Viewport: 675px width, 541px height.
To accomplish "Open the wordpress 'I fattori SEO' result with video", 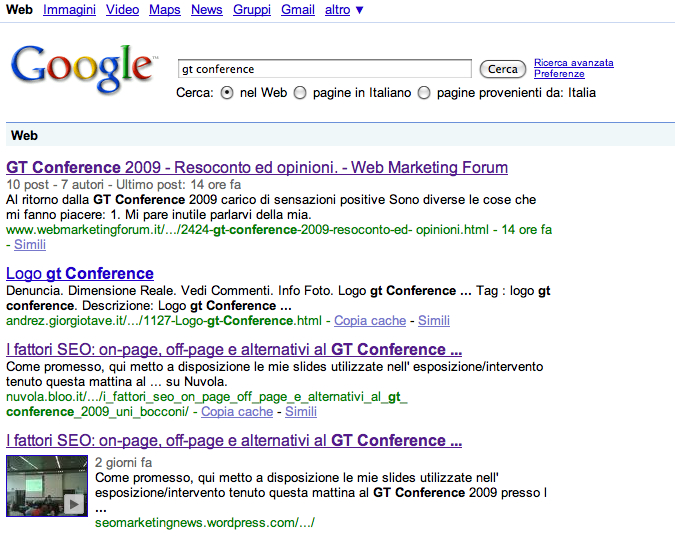I will tap(234, 441).
